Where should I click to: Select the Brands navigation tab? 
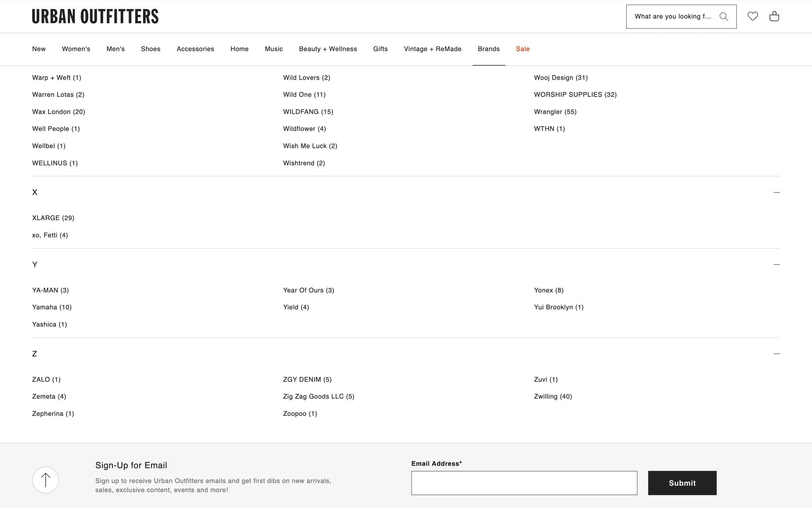pyautogui.click(x=488, y=49)
